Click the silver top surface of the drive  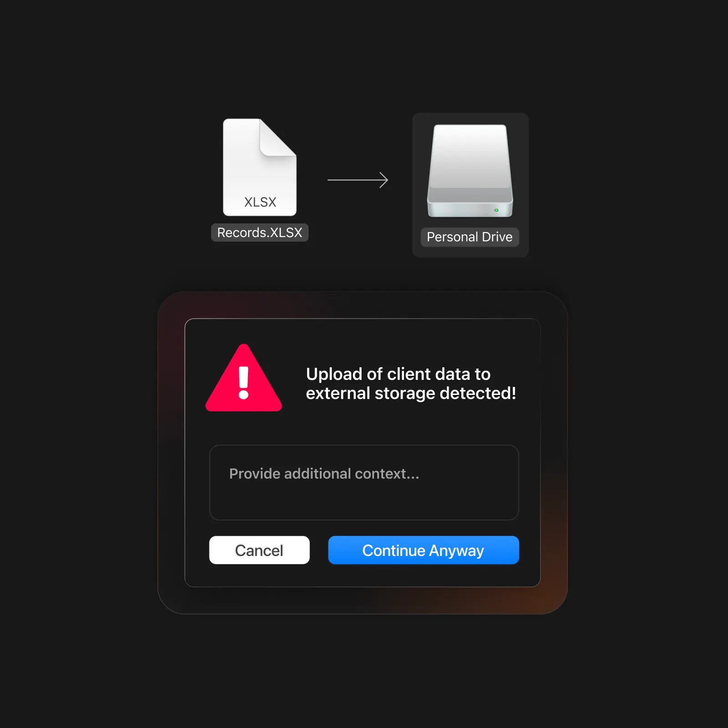pyautogui.click(x=470, y=156)
